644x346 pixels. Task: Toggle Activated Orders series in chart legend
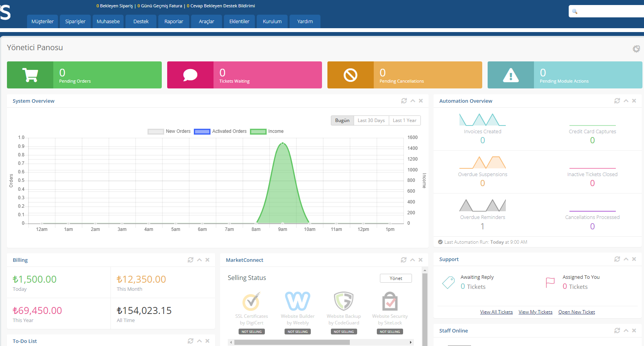pyautogui.click(x=220, y=131)
